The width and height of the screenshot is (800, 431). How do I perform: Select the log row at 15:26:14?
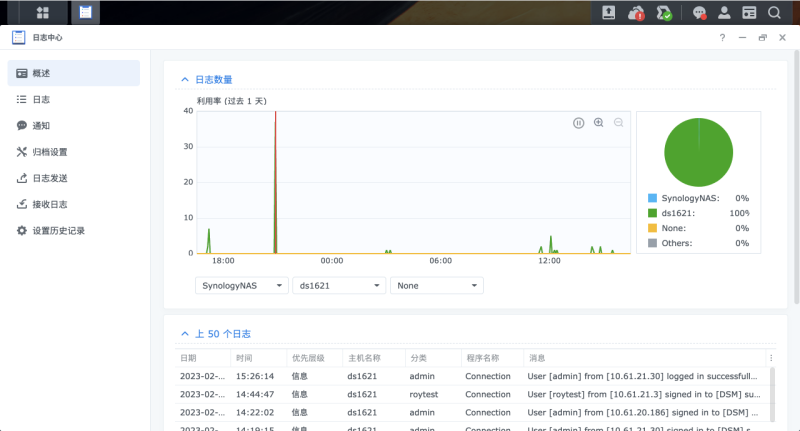point(472,376)
